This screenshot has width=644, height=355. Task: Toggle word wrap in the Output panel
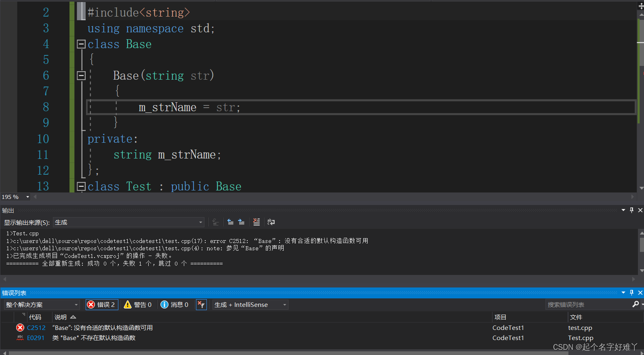271,222
